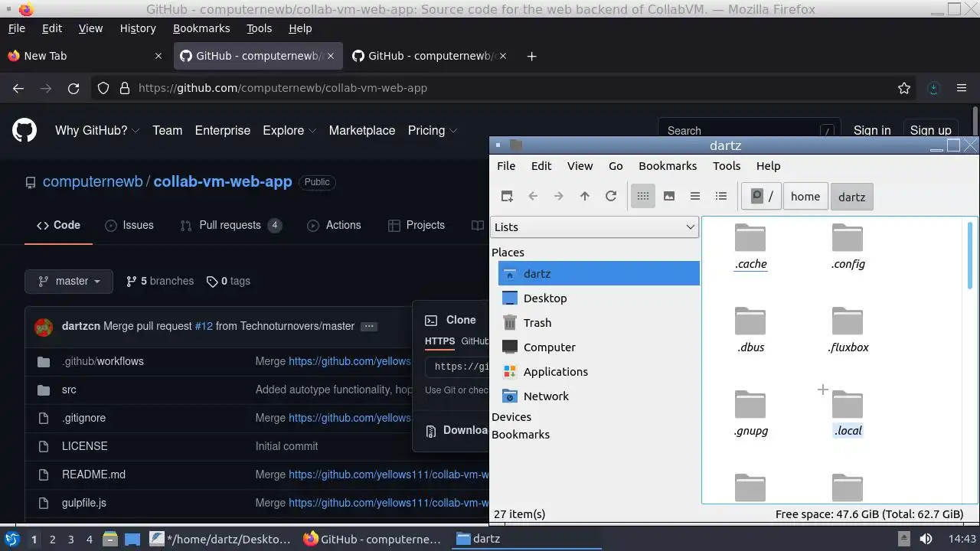Click the Firefox downloads arrow icon

point(933,88)
